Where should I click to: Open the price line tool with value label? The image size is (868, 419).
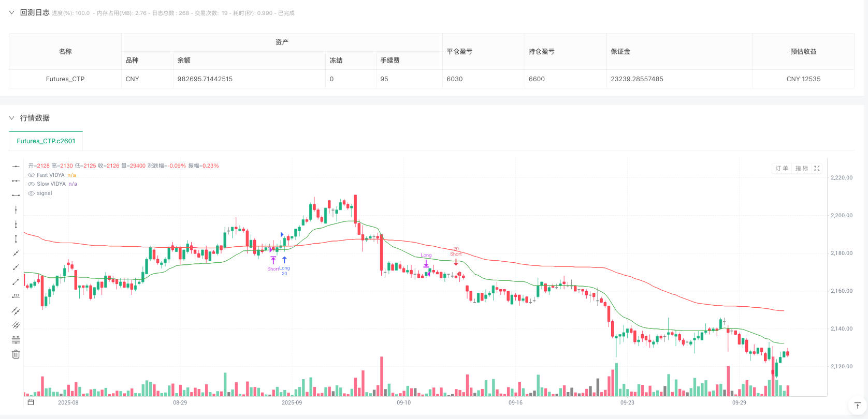coord(16,296)
